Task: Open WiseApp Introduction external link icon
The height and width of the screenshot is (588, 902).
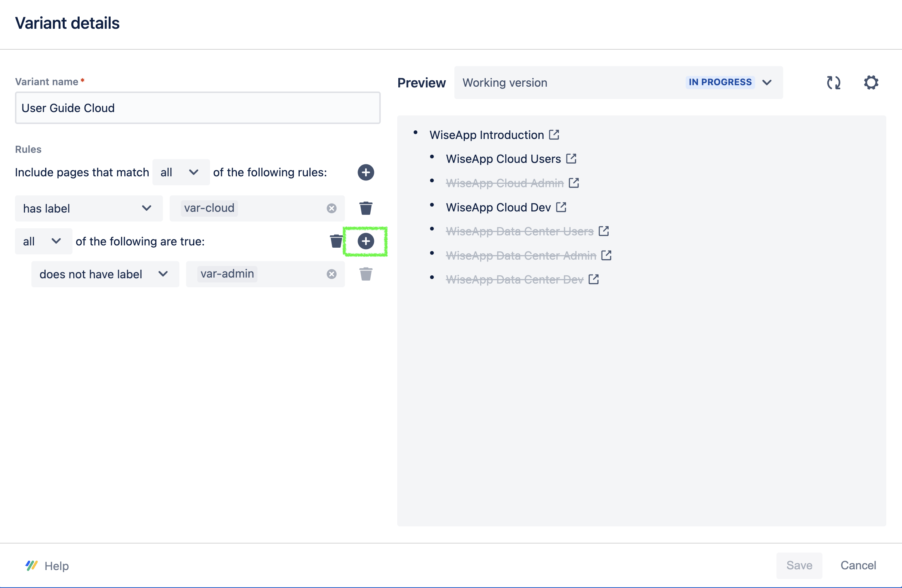Action: click(x=554, y=134)
